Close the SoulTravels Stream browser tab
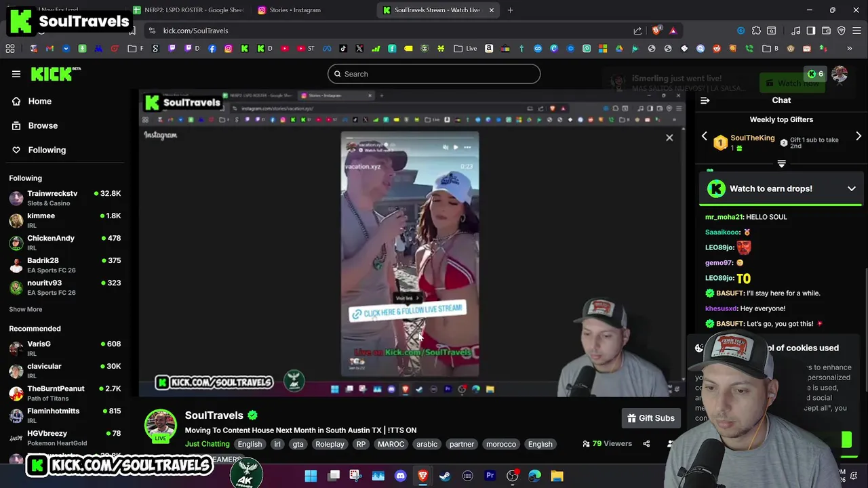Image resolution: width=868 pixels, height=488 pixels. (492, 10)
